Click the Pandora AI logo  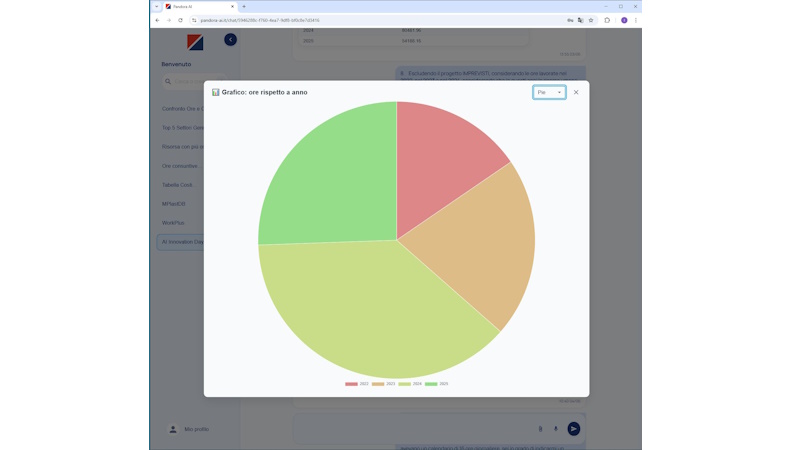point(195,42)
